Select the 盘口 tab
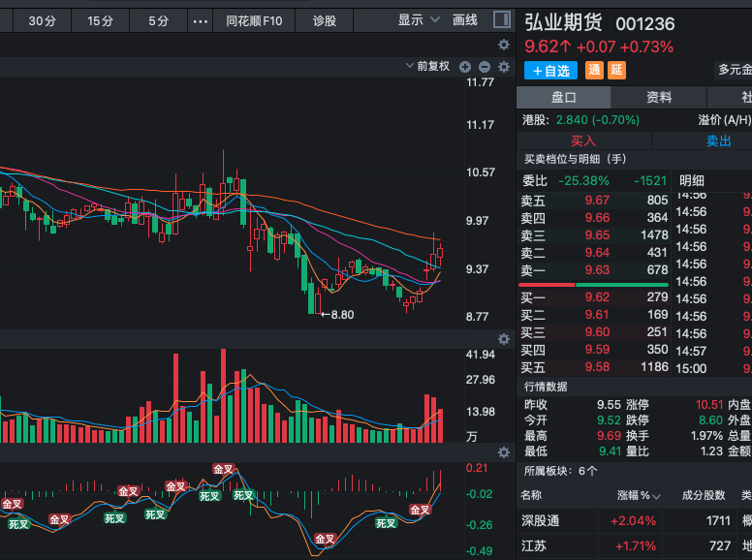The image size is (752, 560). click(564, 97)
